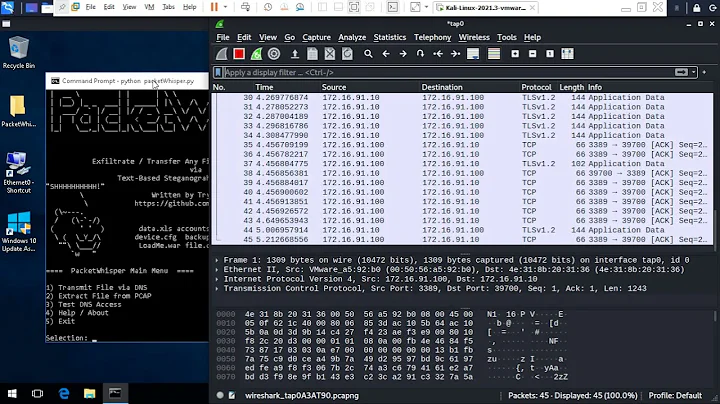Open Wireshark File menu
The height and width of the screenshot is (404, 720).
[x=223, y=37]
